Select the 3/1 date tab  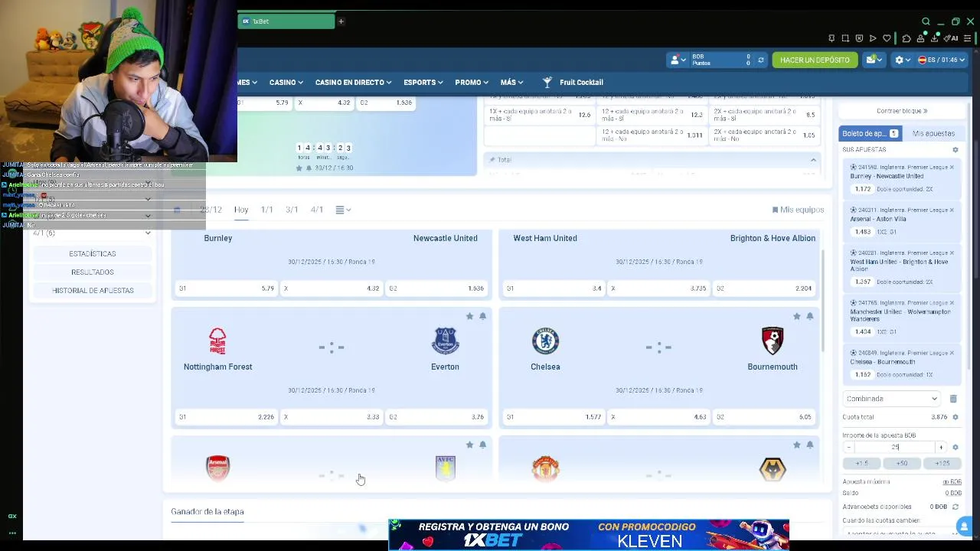tap(292, 210)
